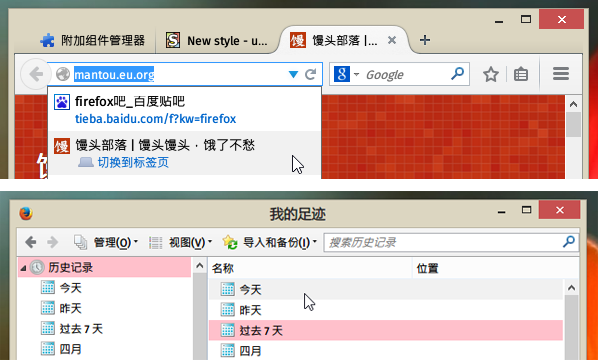Screen dimensions: 598x360
Task: Select 四月 in the left sidebar
Action: [71, 349]
